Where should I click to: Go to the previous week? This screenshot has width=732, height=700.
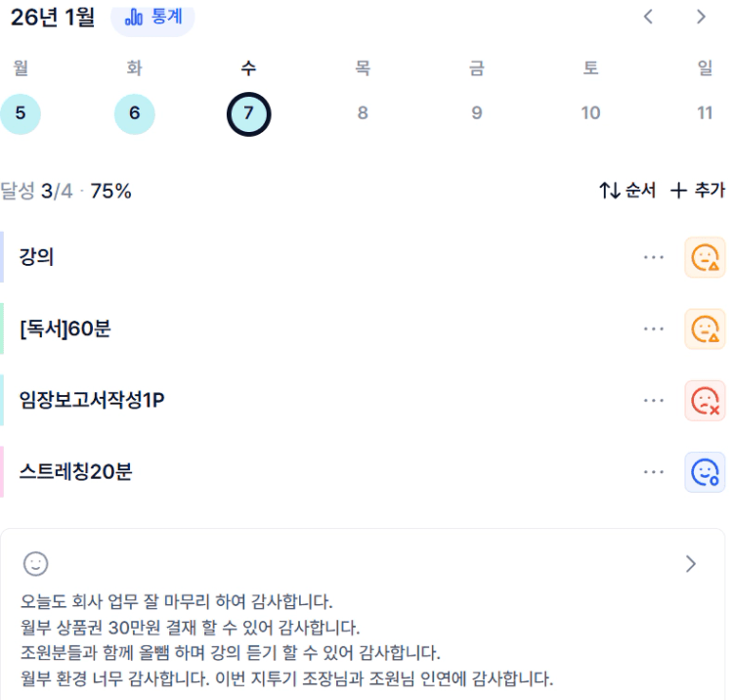point(648,17)
